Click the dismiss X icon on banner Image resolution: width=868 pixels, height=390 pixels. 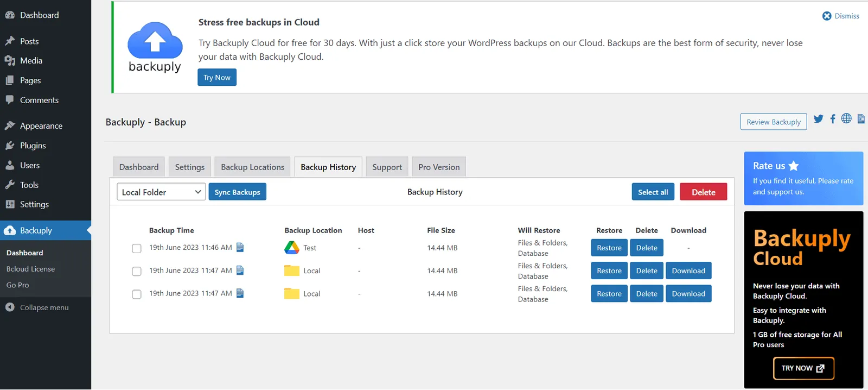click(827, 16)
